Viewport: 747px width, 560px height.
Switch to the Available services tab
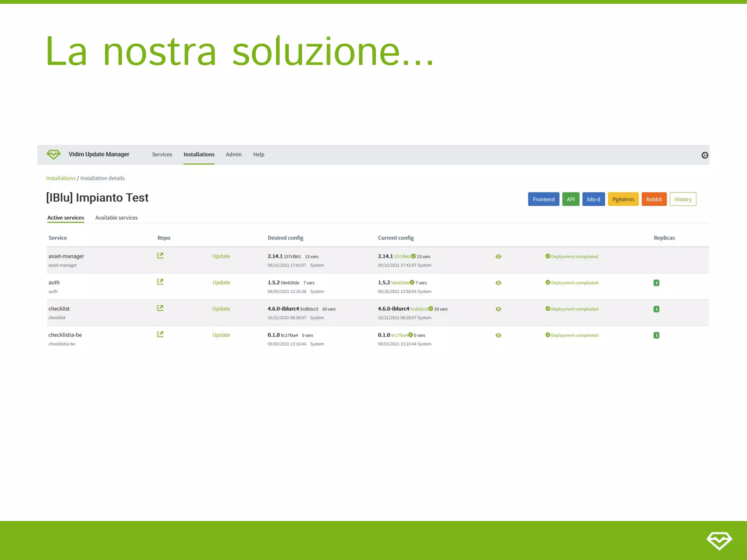click(116, 218)
